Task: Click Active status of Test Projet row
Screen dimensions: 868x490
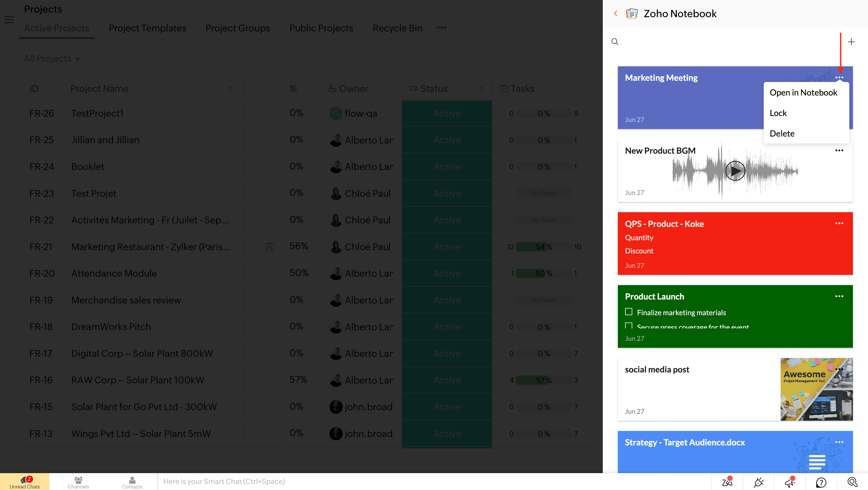Action: pos(447,193)
